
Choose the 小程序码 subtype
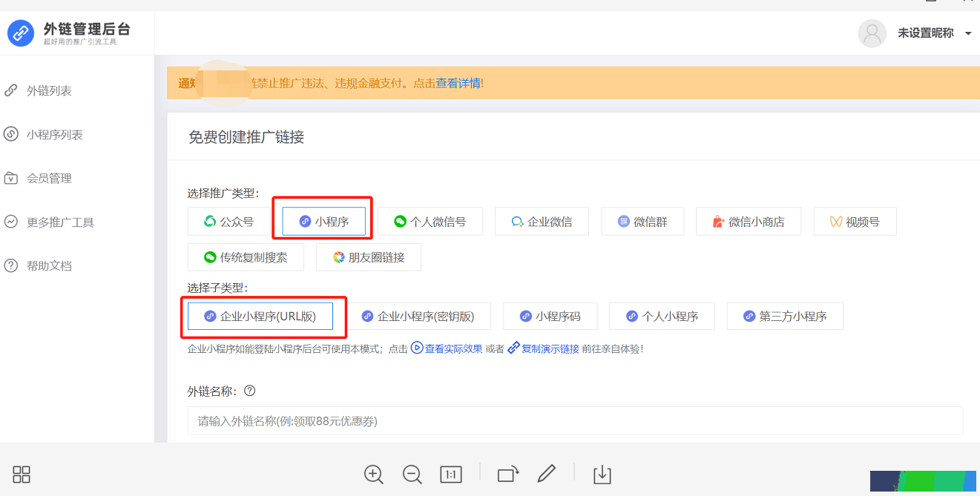click(x=550, y=316)
